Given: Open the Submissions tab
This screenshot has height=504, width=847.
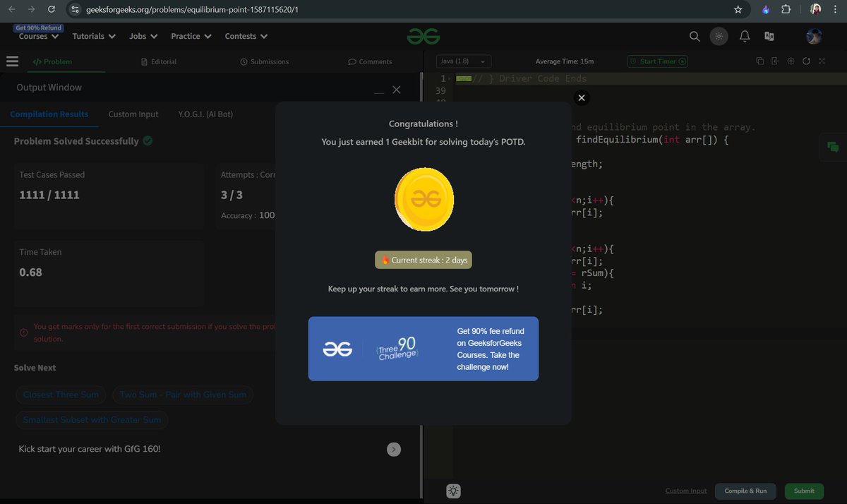Looking at the screenshot, I should pos(265,61).
